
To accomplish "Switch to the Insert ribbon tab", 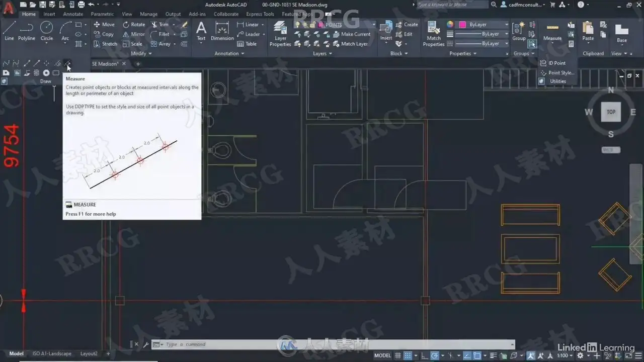I will (x=49, y=14).
